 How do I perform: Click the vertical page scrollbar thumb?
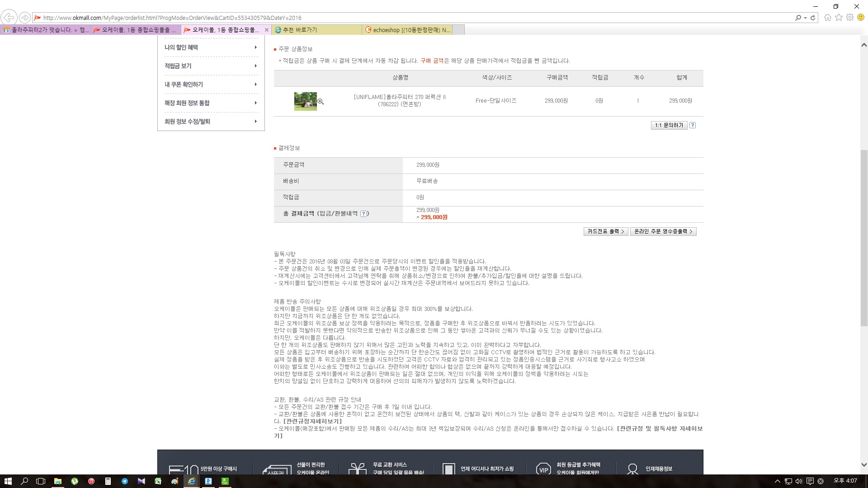pos(864,237)
